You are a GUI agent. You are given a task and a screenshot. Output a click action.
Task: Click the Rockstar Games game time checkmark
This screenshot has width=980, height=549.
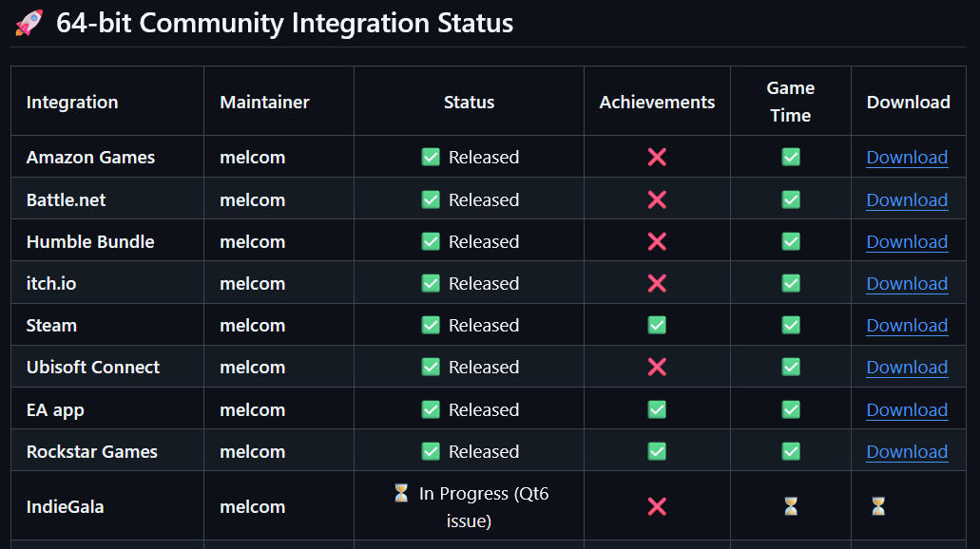click(x=791, y=451)
